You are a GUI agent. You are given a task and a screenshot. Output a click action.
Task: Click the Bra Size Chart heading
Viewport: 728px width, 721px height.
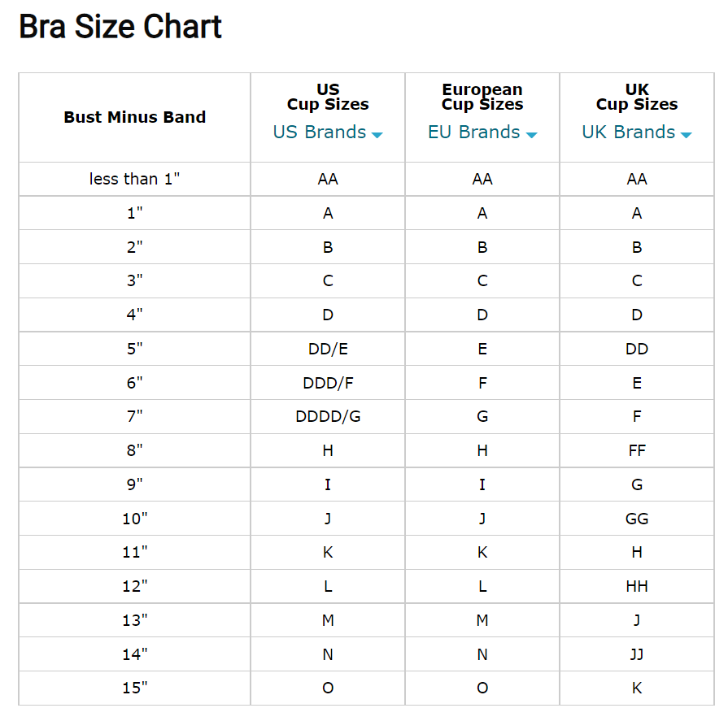[120, 27]
